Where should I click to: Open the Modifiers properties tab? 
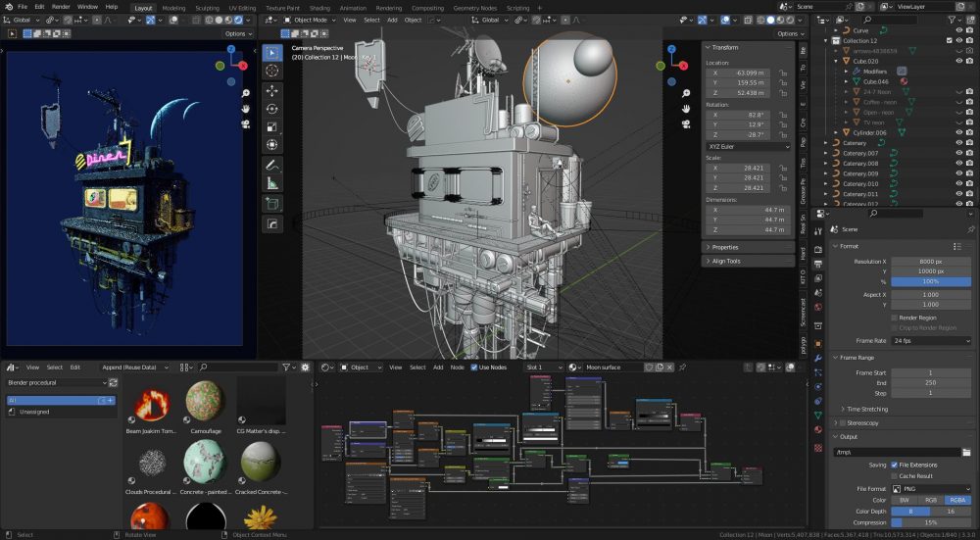click(818, 358)
